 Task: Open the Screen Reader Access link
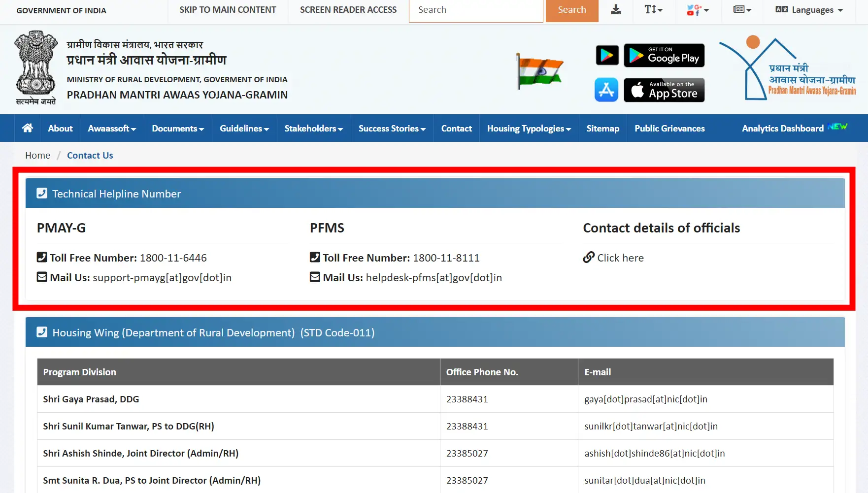tap(348, 10)
